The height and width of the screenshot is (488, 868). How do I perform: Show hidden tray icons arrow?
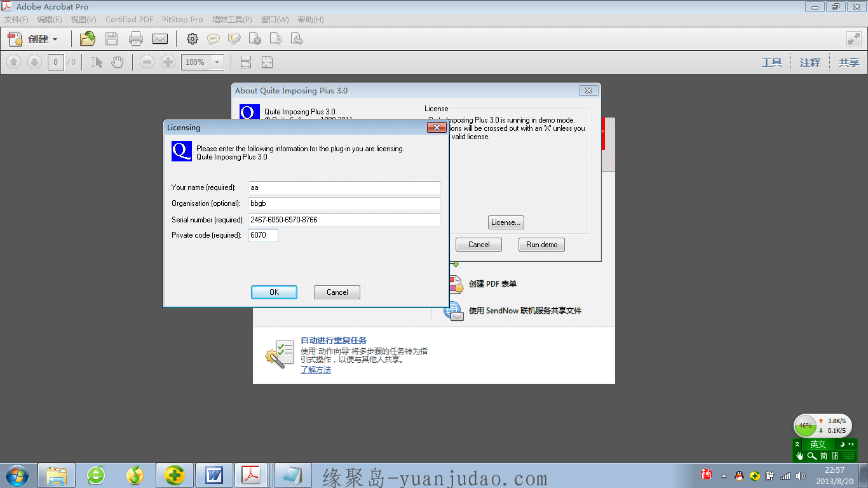point(724,475)
